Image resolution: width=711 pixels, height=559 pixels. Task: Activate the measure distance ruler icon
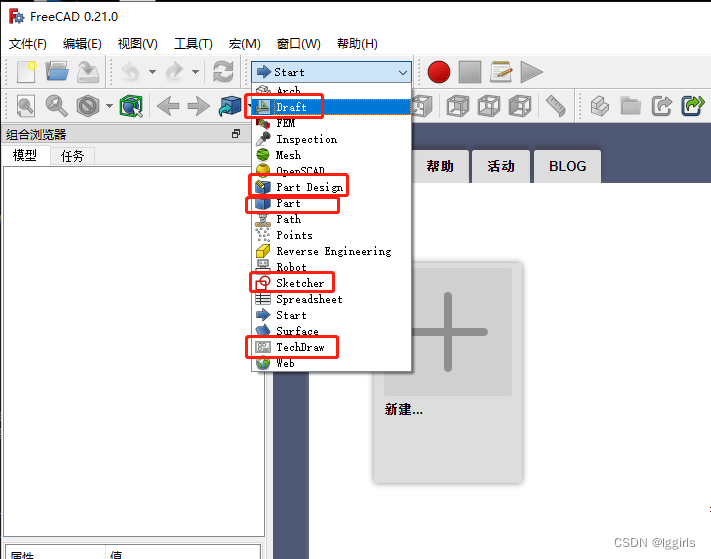(x=555, y=106)
